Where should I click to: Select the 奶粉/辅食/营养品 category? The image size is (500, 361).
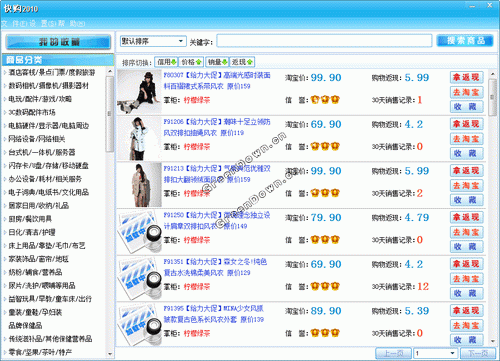[x=35, y=272]
